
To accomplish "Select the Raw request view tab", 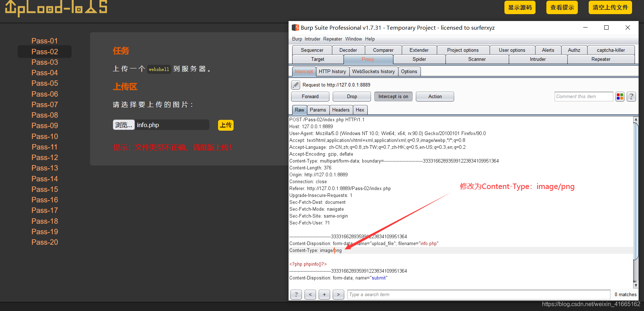I will 299,110.
